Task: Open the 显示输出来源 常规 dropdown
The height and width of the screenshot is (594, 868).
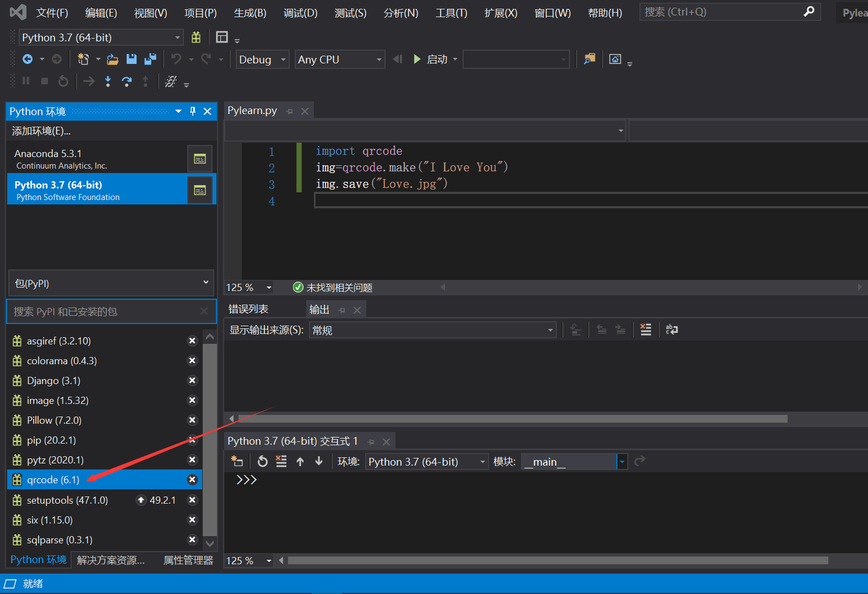Action: click(432, 330)
